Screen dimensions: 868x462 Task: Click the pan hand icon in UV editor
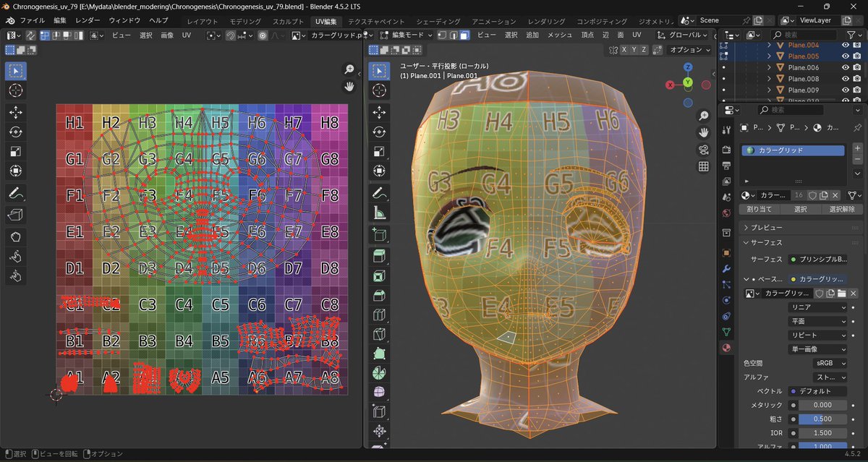coord(349,87)
